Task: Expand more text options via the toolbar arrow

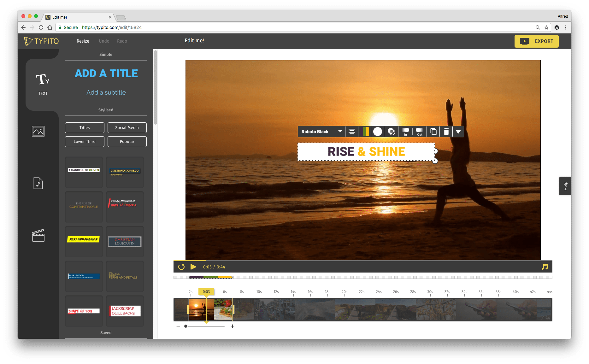Action: (458, 132)
